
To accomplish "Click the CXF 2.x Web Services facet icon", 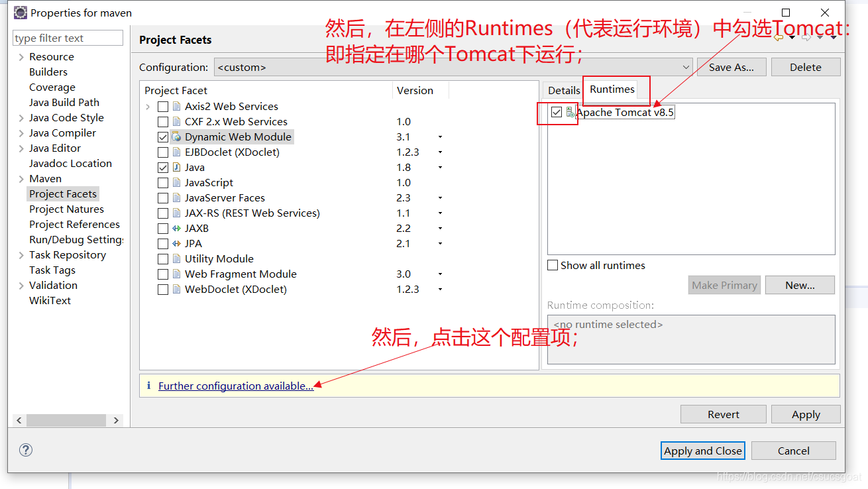I will point(176,122).
